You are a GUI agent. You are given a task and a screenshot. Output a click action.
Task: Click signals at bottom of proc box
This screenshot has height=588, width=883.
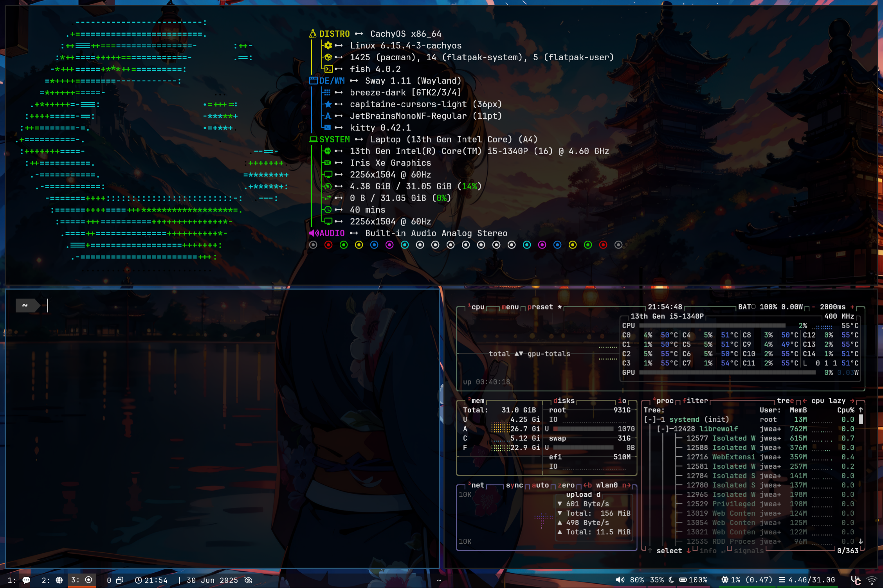(749, 551)
